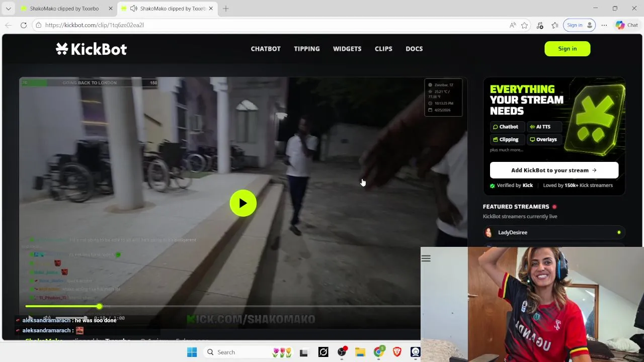Click the video volume speaker icon

(47, 318)
